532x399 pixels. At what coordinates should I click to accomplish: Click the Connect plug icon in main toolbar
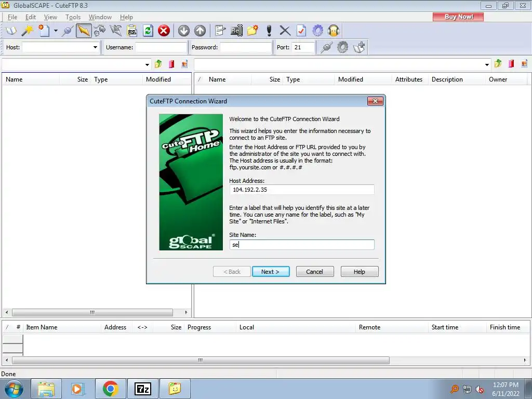68,31
